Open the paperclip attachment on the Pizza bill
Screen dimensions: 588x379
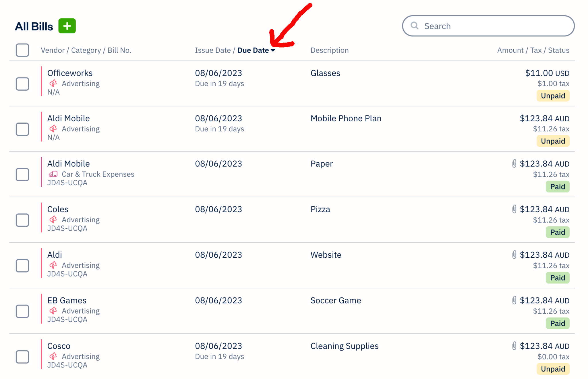514,209
